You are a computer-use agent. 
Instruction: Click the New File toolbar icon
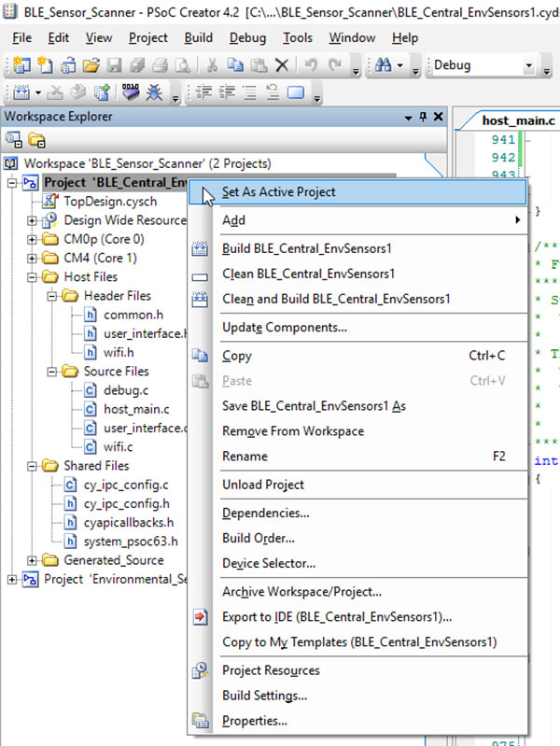[45, 64]
